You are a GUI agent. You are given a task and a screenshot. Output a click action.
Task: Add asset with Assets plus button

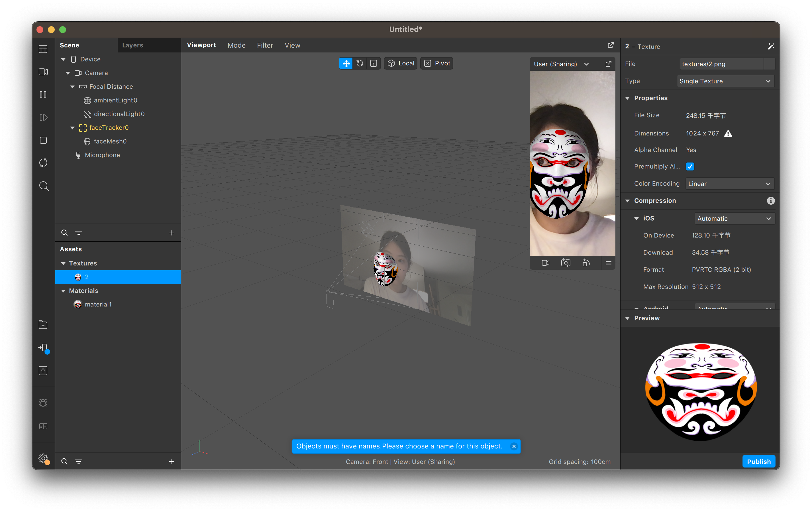click(x=172, y=461)
